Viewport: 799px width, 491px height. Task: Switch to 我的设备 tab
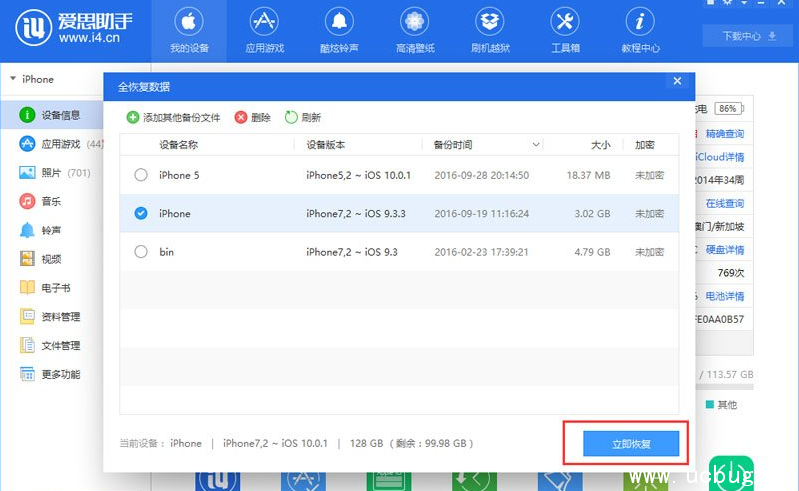click(188, 30)
